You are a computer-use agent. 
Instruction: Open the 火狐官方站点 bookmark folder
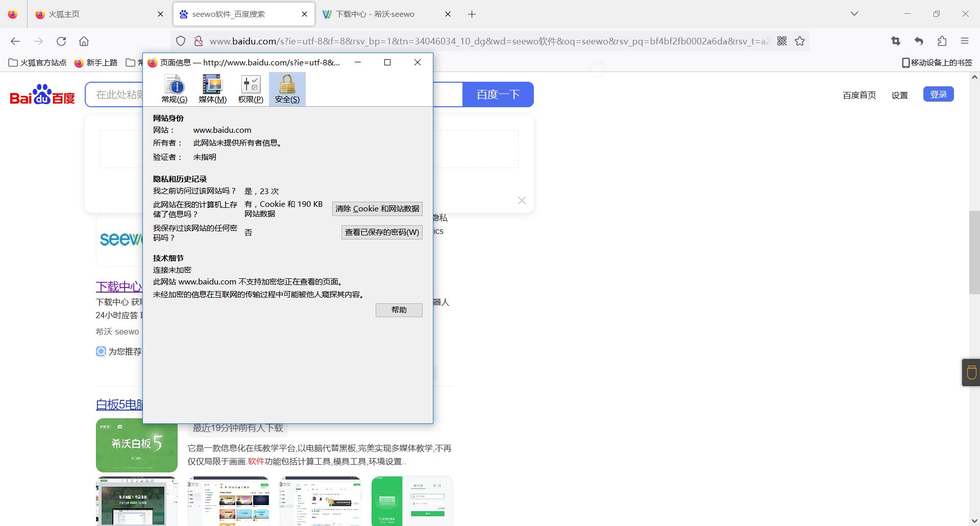pos(38,63)
